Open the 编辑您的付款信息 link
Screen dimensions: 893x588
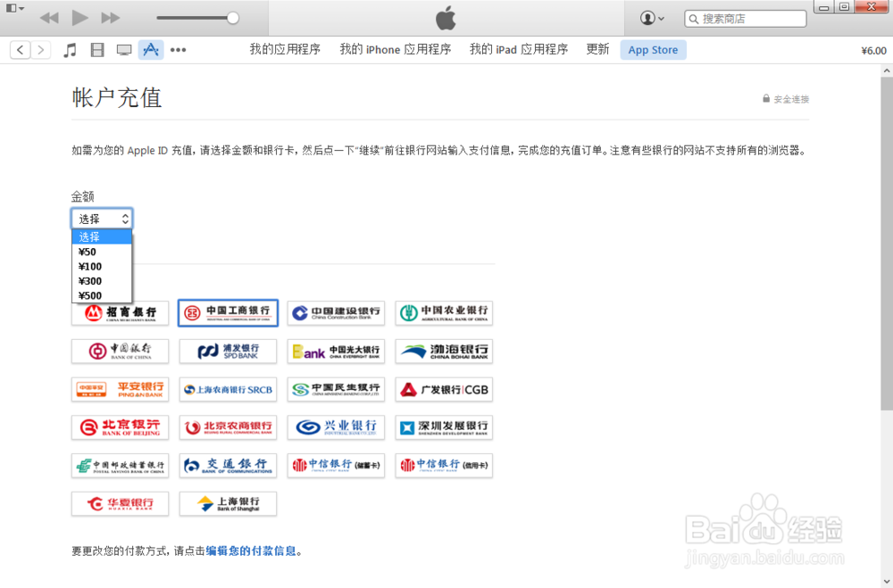point(251,551)
